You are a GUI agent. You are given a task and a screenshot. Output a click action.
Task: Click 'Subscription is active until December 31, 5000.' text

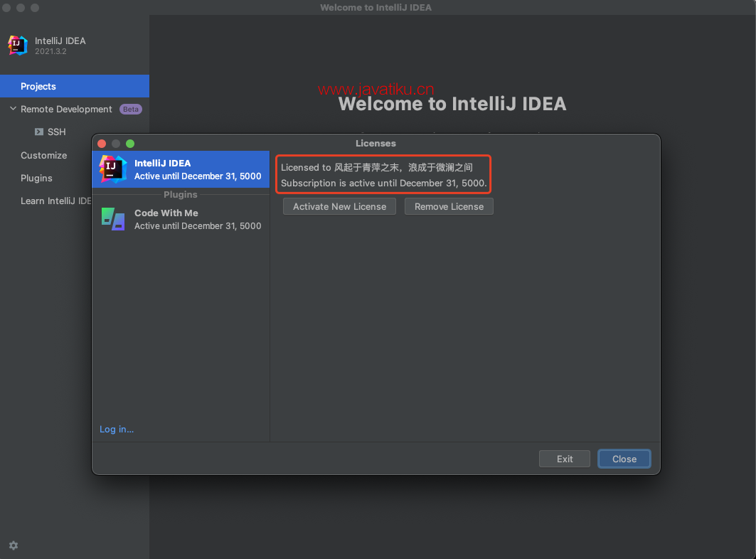(384, 183)
